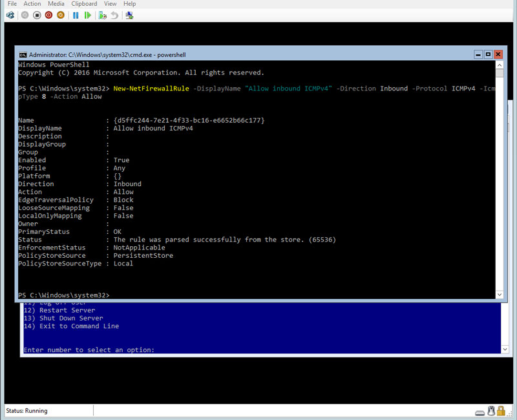Pause the virtual machine
Image resolution: width=517 pixels, height=420 pixels.
click(x=76, y=15)
